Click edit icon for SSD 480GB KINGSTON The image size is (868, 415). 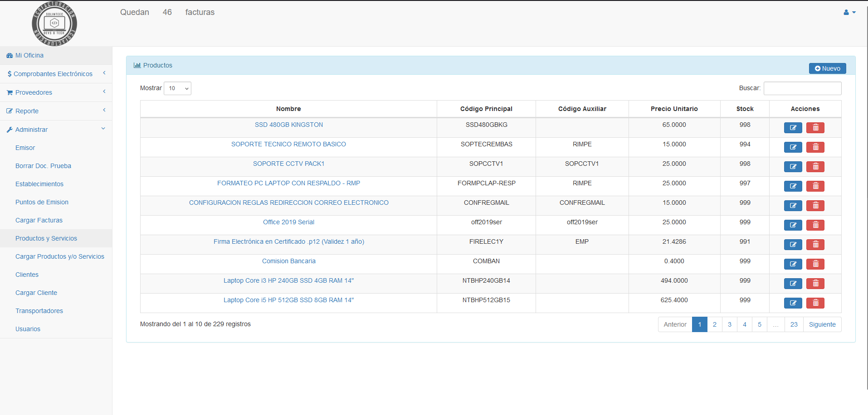[x=793, y=128]
